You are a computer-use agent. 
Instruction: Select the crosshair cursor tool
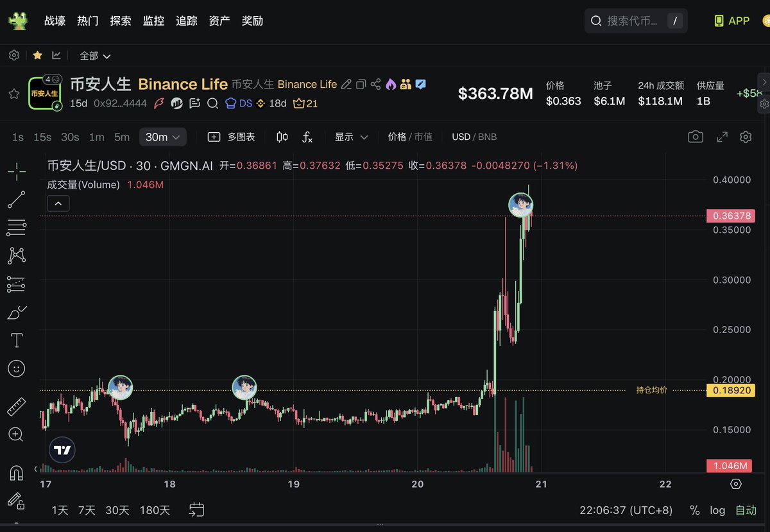17,171
